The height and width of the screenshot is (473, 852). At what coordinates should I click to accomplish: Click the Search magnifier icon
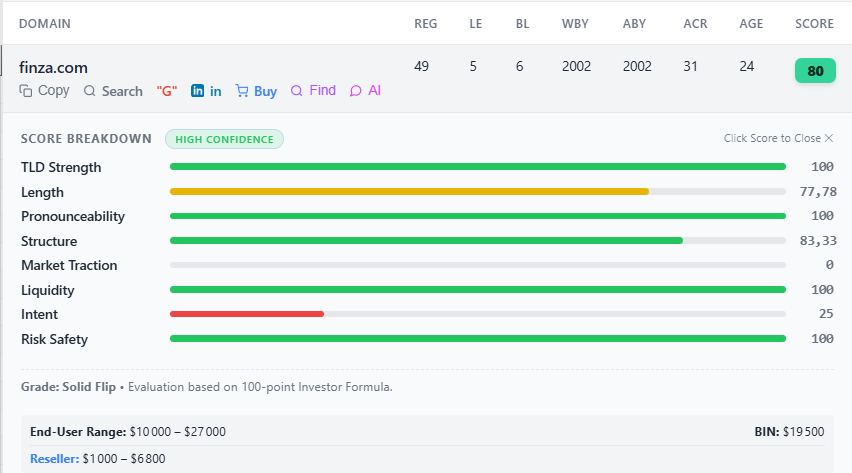coord(90,91)
